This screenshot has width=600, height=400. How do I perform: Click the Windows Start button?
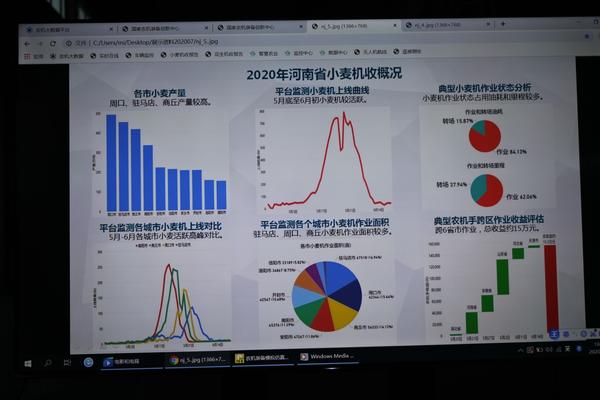(x=27, y=362)
